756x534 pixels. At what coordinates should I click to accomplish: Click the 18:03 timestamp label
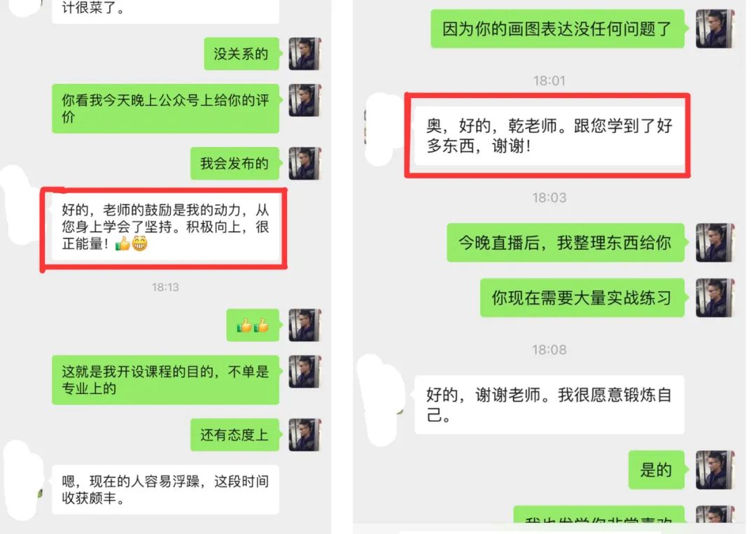pos(549,197)
